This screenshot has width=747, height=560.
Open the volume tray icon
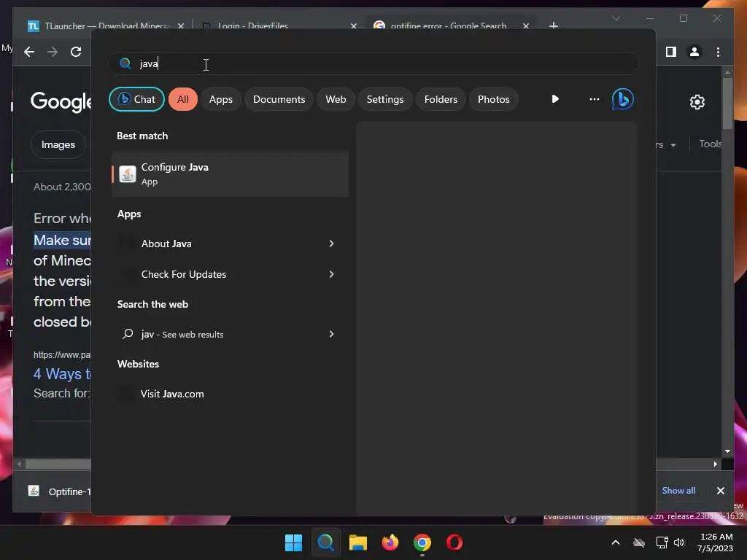click(x=679, y=542)
